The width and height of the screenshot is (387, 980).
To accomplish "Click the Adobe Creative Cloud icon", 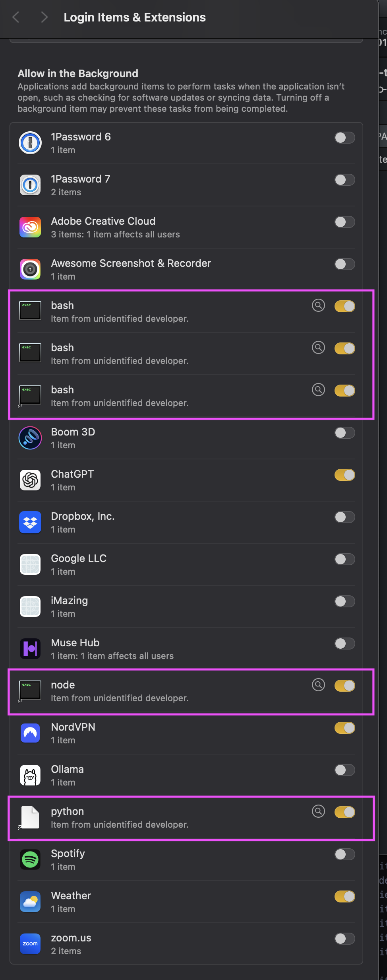I will click(30, 227).
